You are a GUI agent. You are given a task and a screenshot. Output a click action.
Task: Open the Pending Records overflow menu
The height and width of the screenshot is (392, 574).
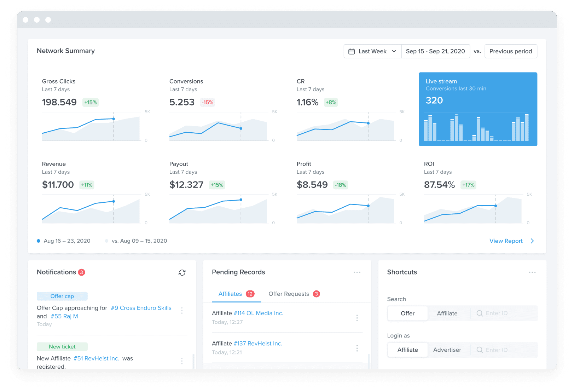[357, 272]
